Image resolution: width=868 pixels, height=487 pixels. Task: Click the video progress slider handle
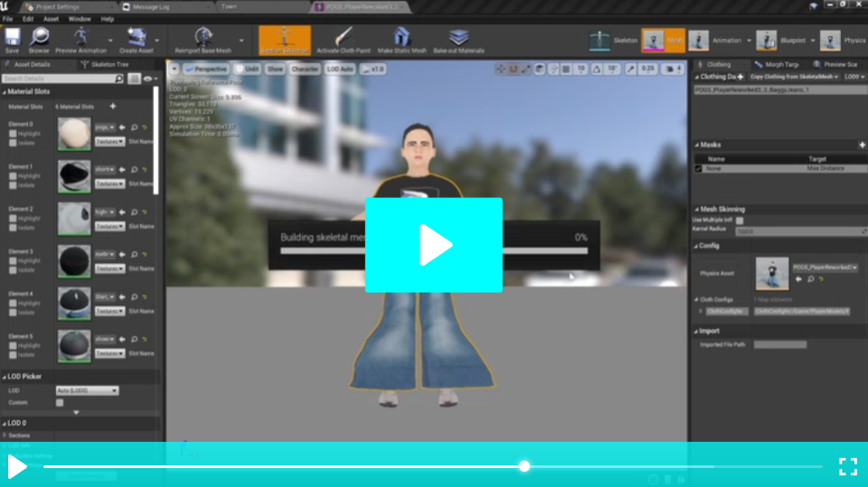click(524, 466)
